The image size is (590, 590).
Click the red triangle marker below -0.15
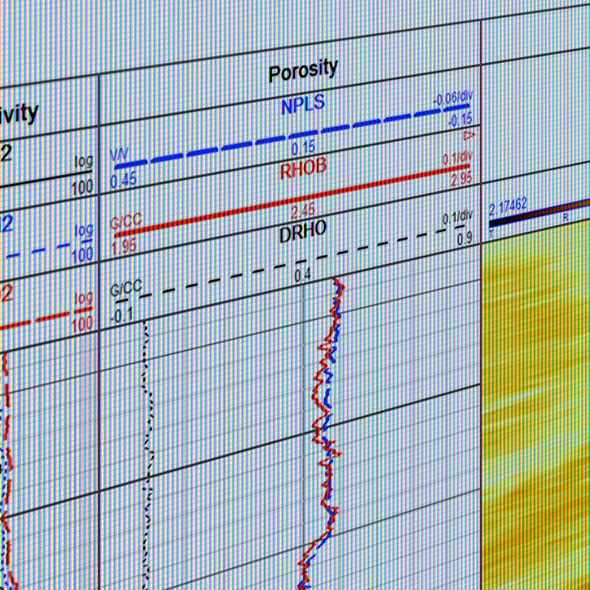pyautogui.click(x=469, y=135)
